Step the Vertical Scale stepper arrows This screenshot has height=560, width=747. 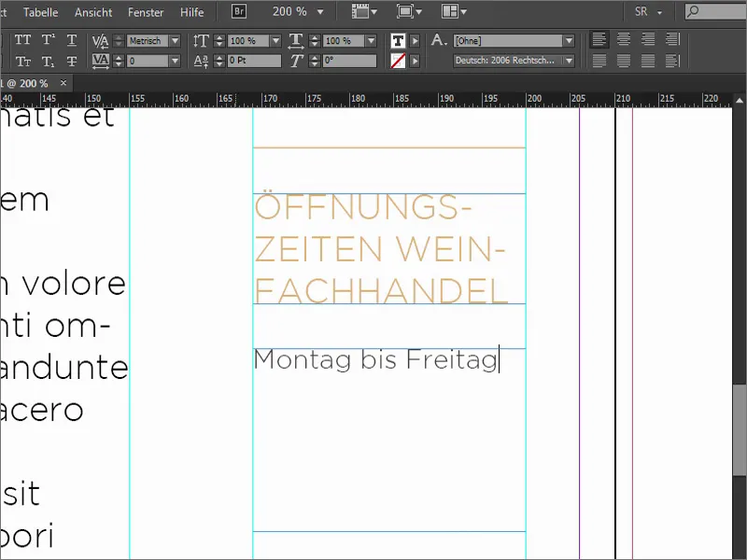tap(219, 41)
